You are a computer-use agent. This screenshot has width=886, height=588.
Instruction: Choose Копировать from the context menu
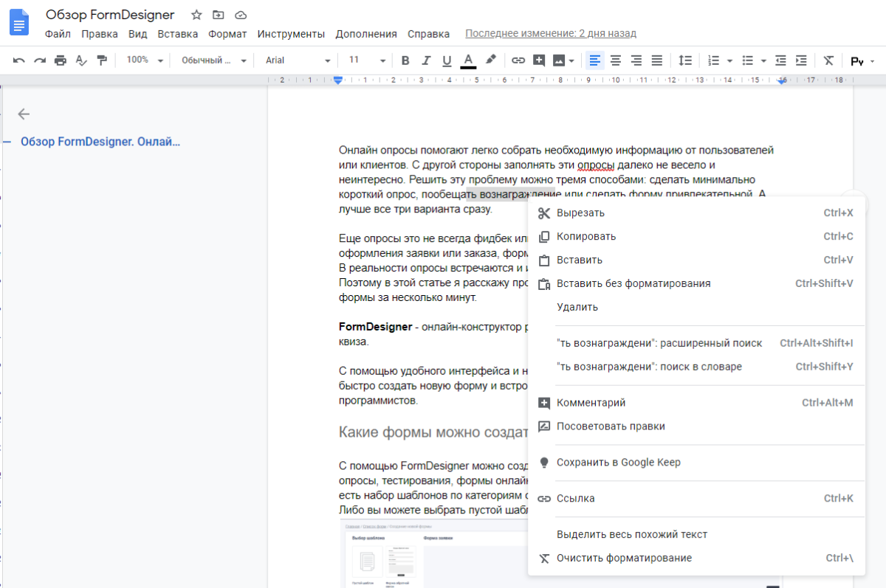pyautogui.click(x=586, y=237)
